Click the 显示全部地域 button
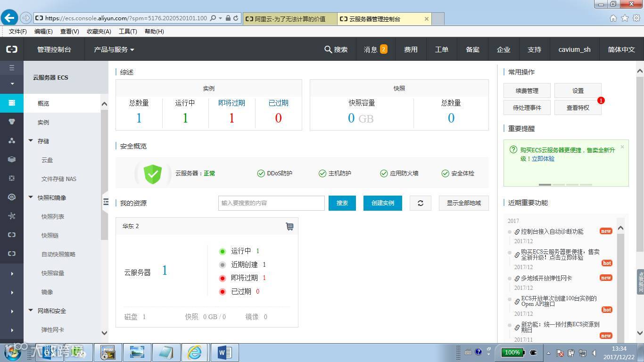Image resolution: width=644 pixels, height=362 pixels. (x=464, y=203)
